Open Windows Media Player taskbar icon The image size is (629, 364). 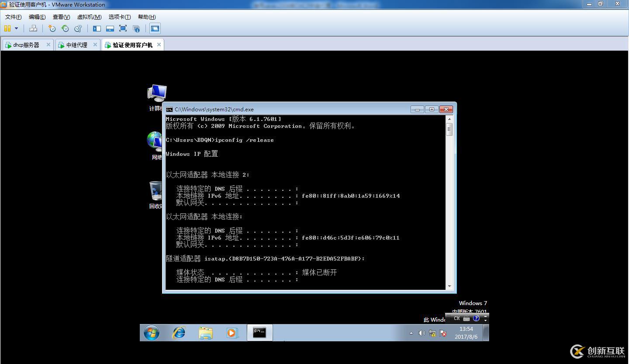(232, 333)
